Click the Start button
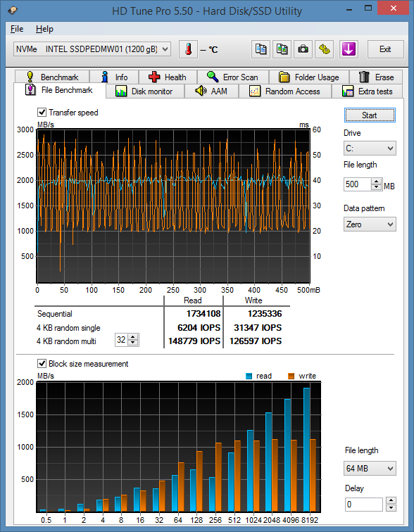 tap(370, 115)
